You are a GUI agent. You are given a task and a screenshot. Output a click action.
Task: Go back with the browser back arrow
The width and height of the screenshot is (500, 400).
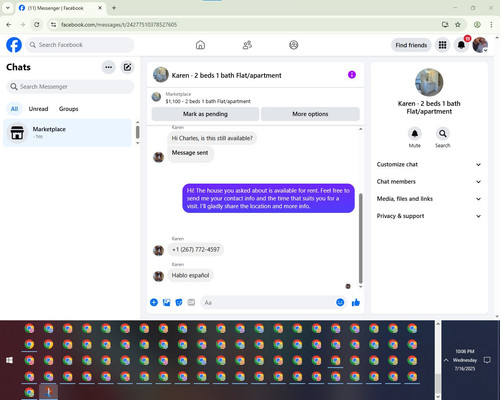click(9, 24)
